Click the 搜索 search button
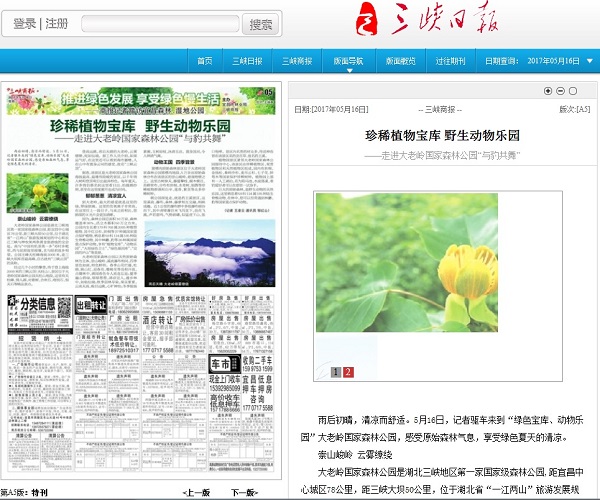Image resolution: width=600 pixels, height=500 pixels. click(261, 24)
